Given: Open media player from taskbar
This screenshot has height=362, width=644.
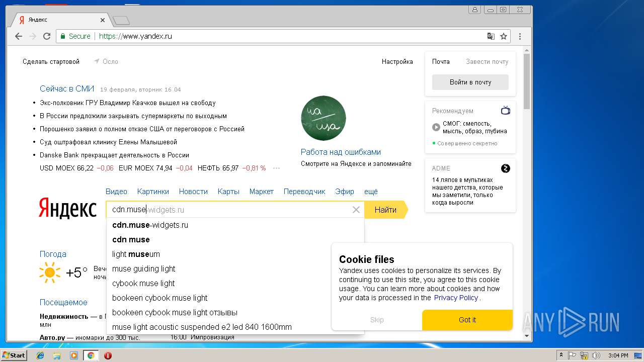Looking at the screenshot, I should [74, 355].
